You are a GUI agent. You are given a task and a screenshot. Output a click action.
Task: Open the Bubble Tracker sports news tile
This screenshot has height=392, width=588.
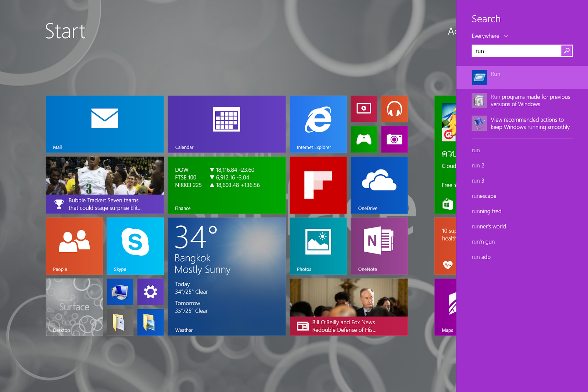pyautogui.click(x=105, y=185)
